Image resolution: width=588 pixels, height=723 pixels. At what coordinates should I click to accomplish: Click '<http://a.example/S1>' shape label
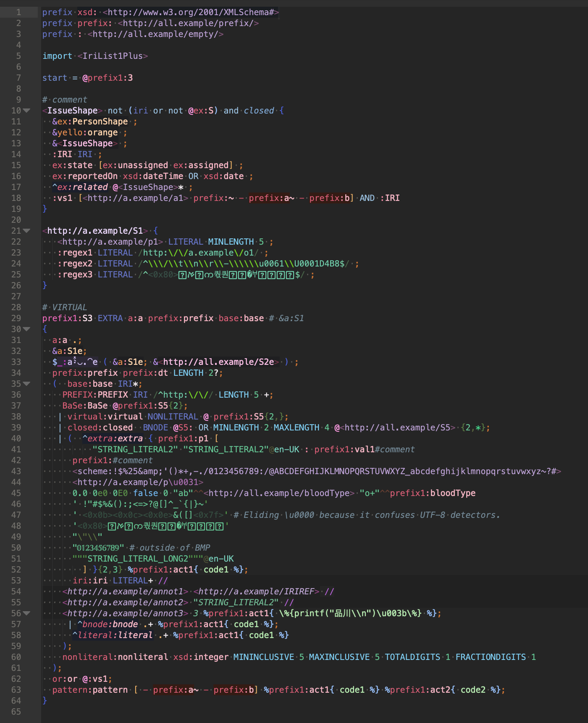click(x=95, y=231)
